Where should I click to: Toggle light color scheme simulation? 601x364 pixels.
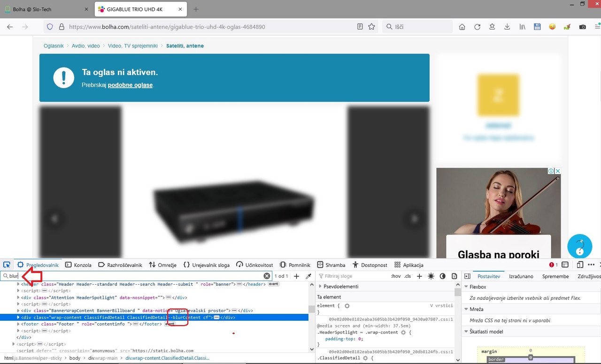click(431, 276)
